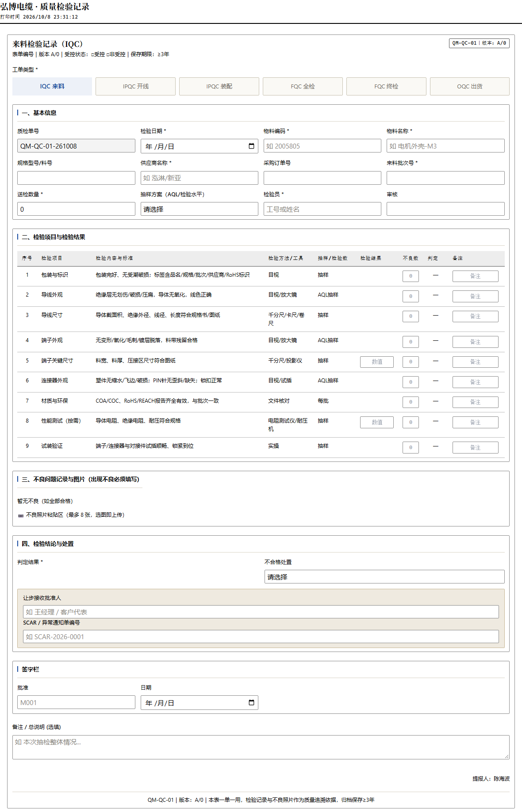522x812 pixels.
Task: Click the 来料检验记录（IQC）heading
Action: point(48,44)
